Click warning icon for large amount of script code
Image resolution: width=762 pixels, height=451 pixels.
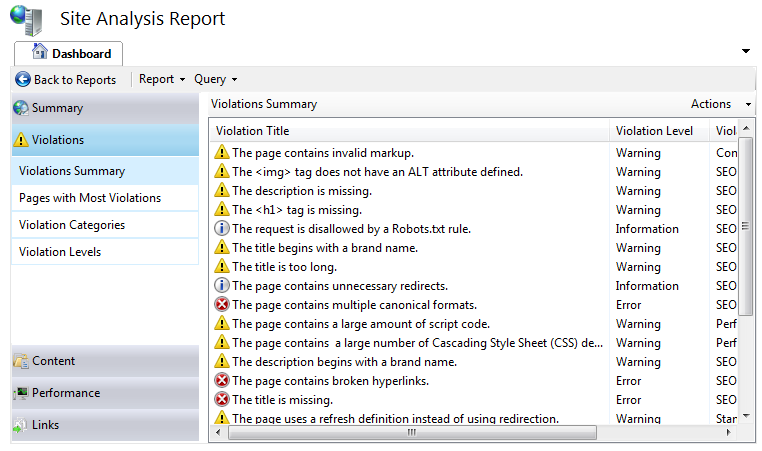click(222, 323)
